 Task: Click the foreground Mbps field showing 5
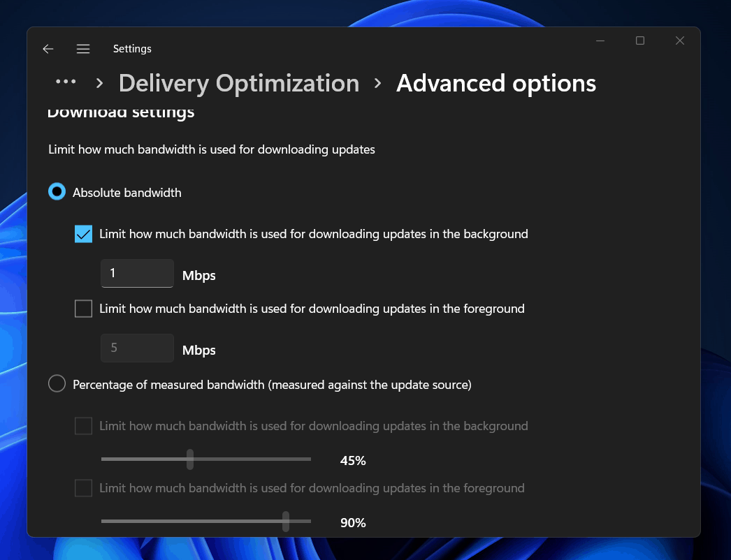click(x=137, y=348)
